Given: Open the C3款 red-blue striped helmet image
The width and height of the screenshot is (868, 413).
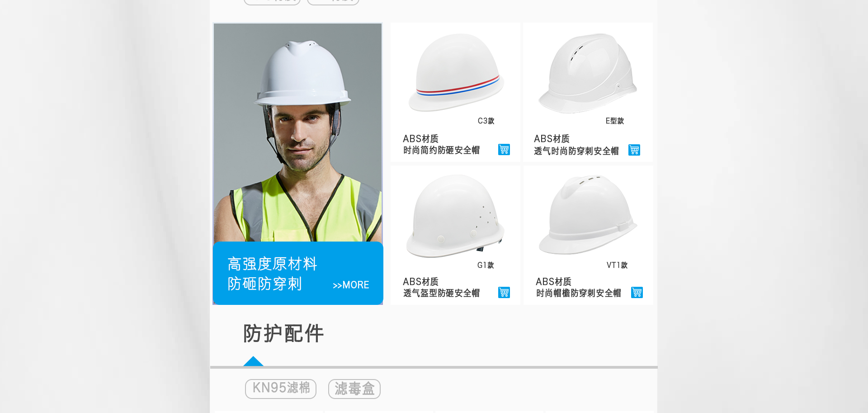Looking at the screenshot, I should point(456,72).
